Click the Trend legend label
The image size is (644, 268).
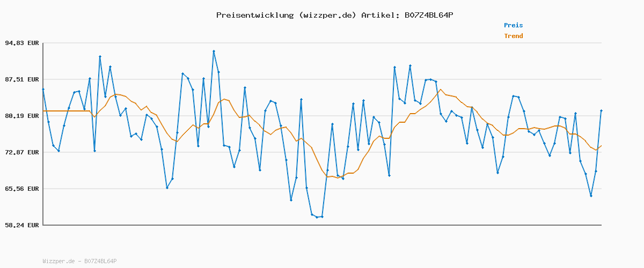[513, 36]
